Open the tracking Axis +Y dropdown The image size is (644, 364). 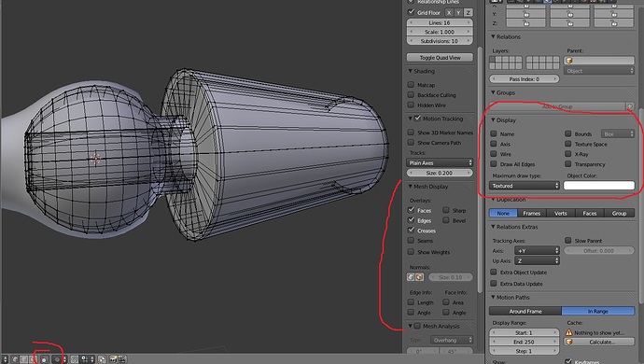point(537,251)
